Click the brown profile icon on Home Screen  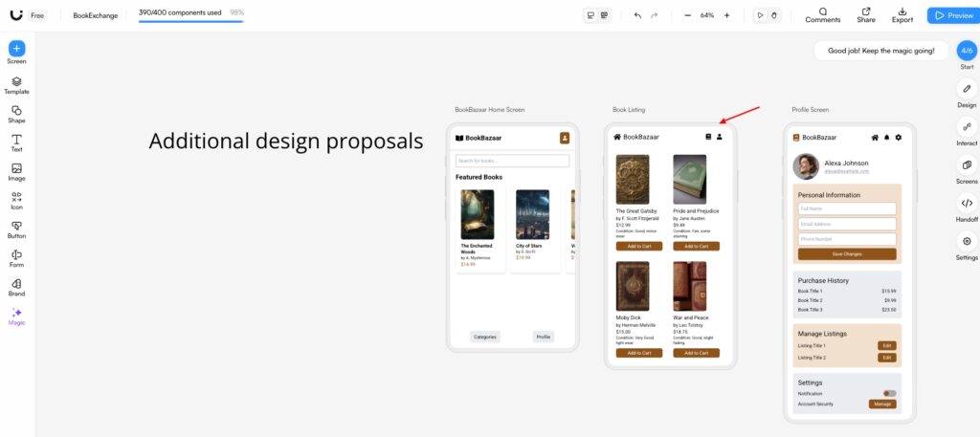coord(565,138)
